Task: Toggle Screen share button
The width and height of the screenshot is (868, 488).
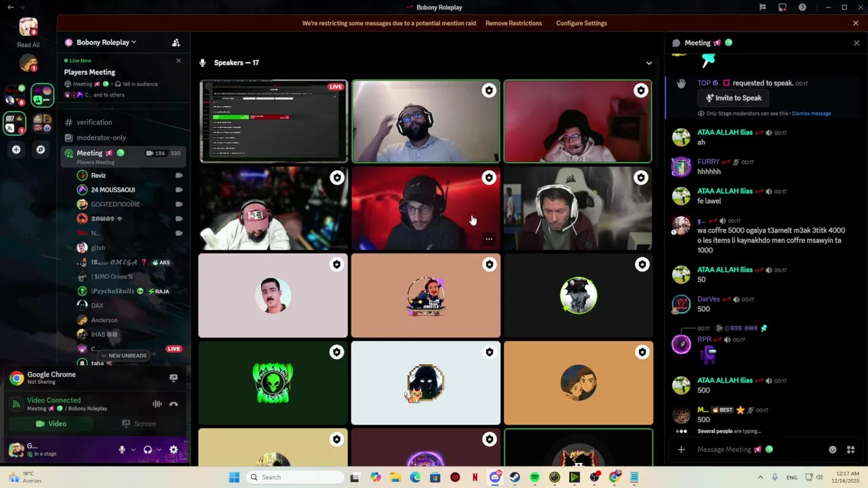Action: point(139,424)
